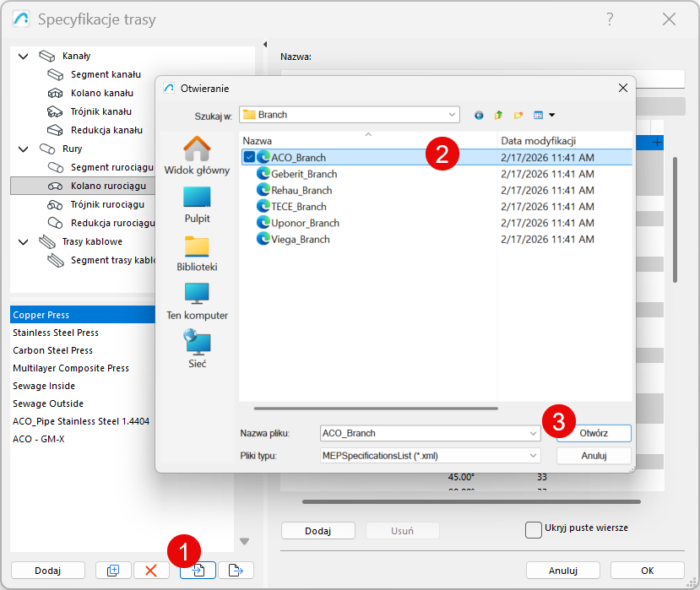Uncheck the ACO_Branch file checkbox

[x=249, y=157]
